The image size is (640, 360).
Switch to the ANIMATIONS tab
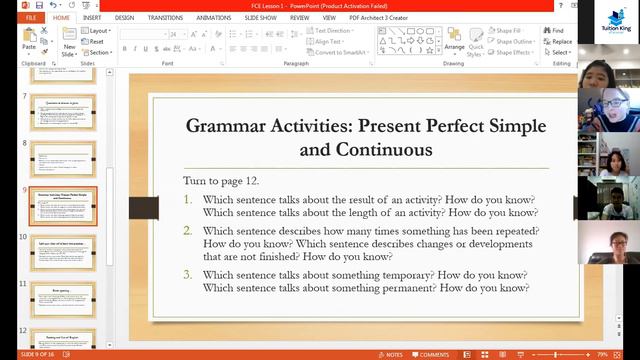[x=213, y=18]
